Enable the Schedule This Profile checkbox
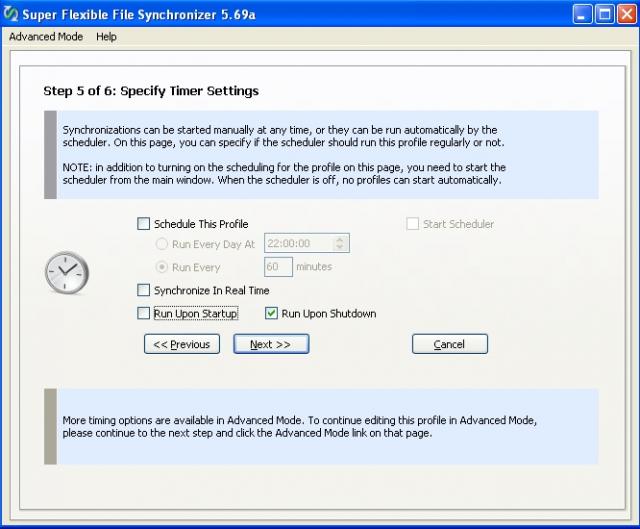 coord(143,224)
